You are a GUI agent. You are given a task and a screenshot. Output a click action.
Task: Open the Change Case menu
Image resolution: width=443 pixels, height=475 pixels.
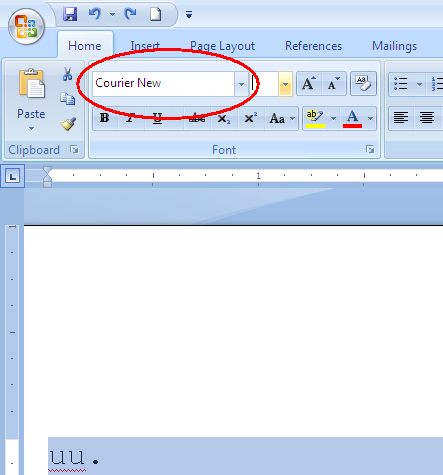(282, 118)
